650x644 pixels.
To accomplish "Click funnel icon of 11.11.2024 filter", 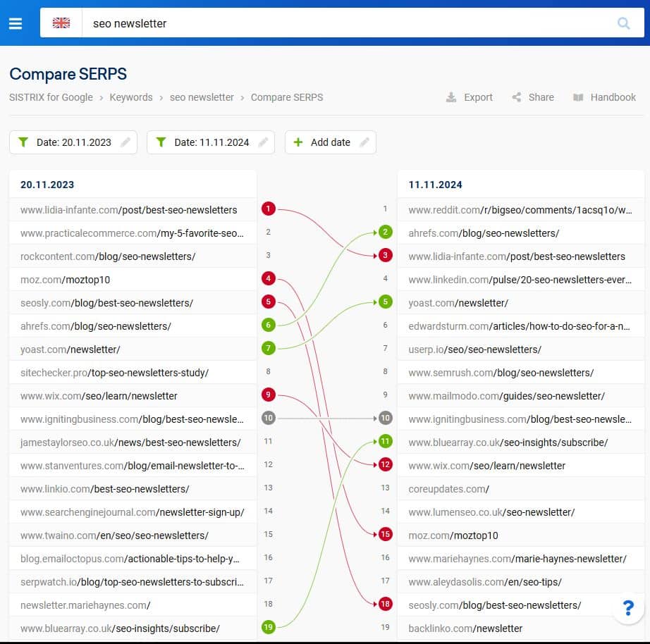I will (161, 142).
